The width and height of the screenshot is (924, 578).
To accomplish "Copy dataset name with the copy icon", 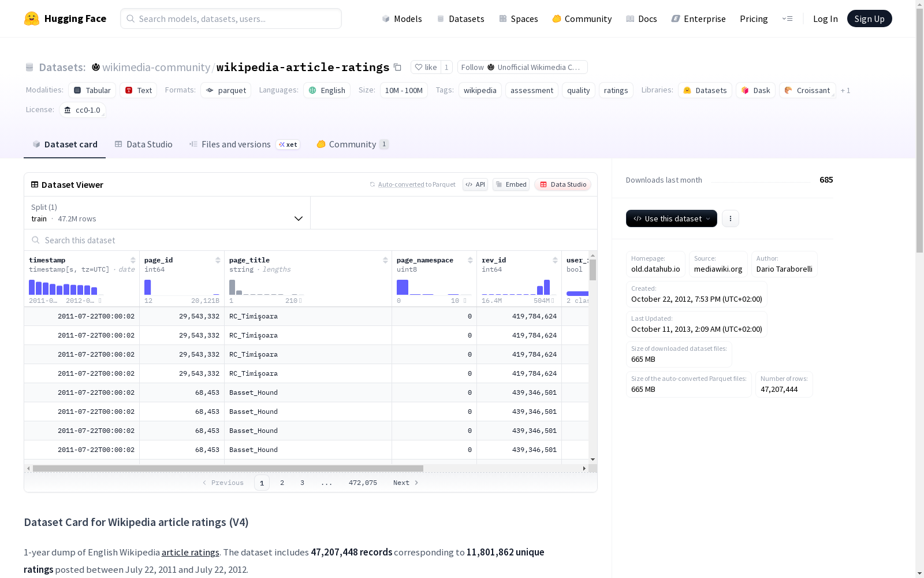I will [397, 67].
